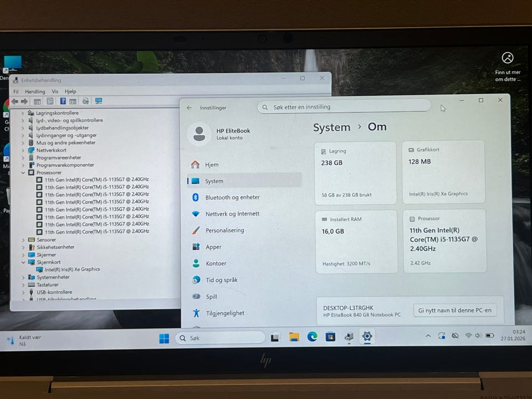Click Wi-Fi icon in system tray
This screenshot has width=532, height=399.
(469, 336)
